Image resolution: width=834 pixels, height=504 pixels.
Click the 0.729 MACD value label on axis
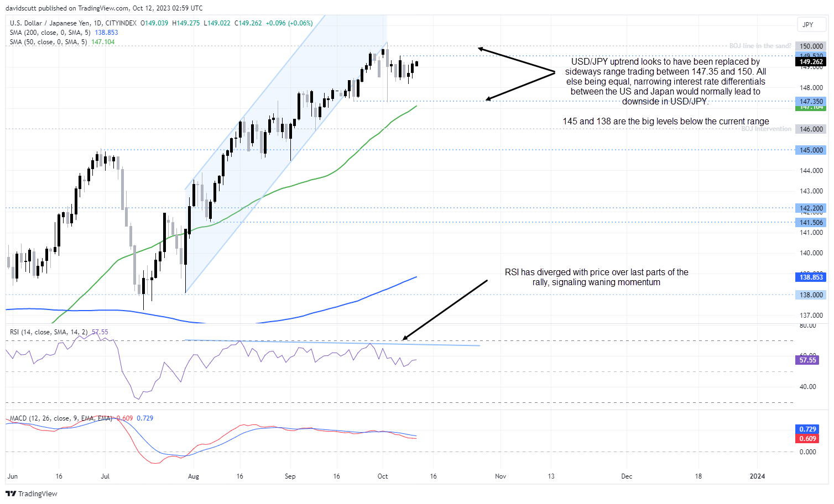(x=807, y=429)
